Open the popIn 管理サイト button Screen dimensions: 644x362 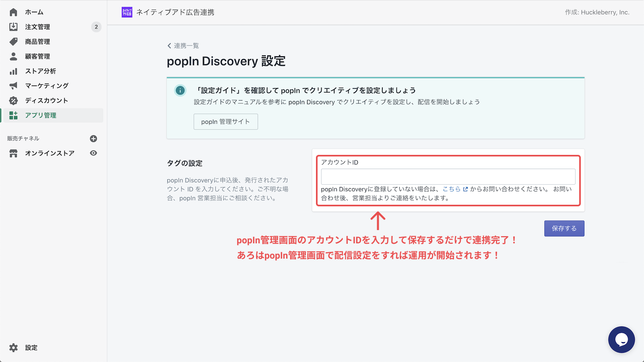click(x=225, y=121)
